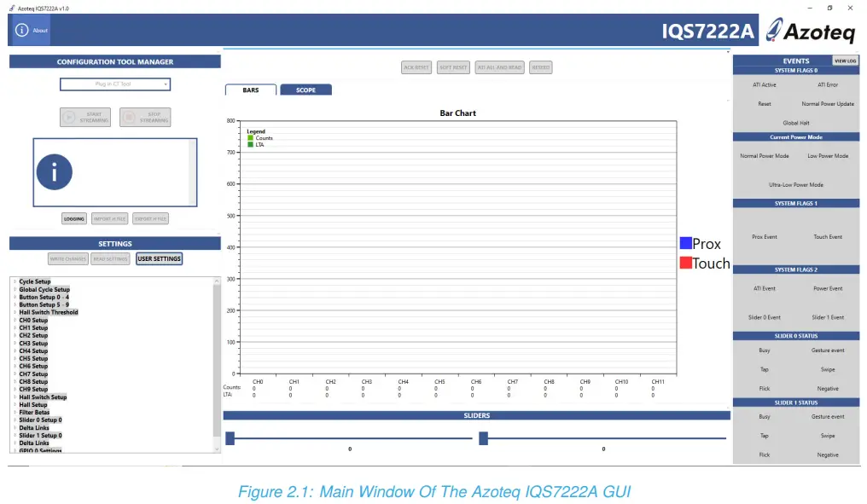Screen dimensions: 867x504
Task: Click the RESEED button
Action: (541, 67)
